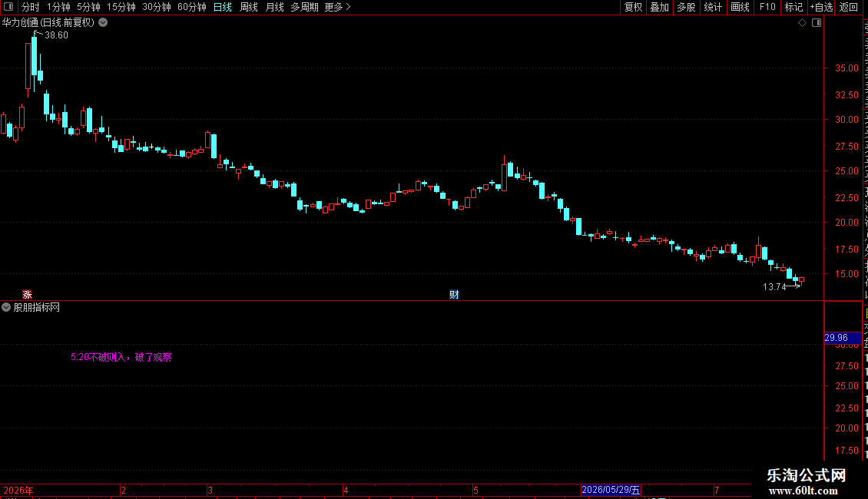
Task: Open the 多周期 multi-period view
Action: [304, 7]
